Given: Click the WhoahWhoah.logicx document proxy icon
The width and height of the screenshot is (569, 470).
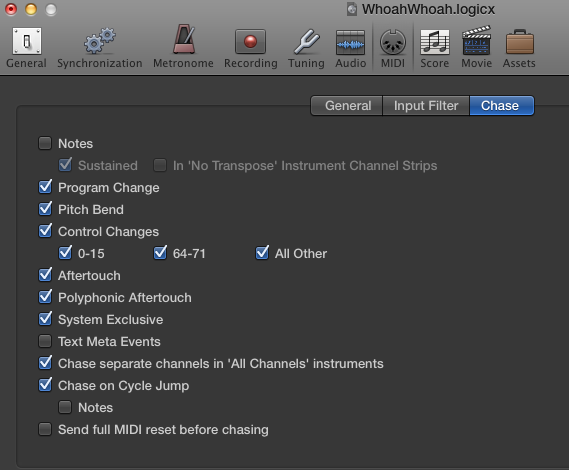Looking at the screenshot, I should click(352, 9).
